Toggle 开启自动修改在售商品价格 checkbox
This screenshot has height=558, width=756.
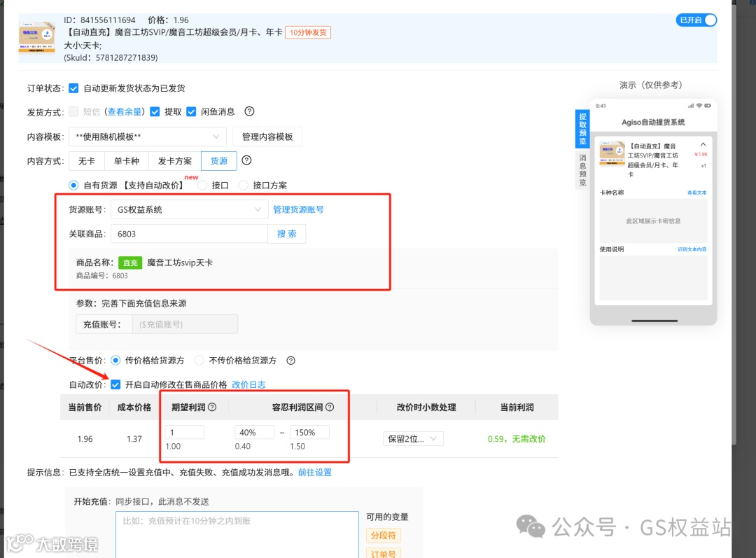[115, 384]
